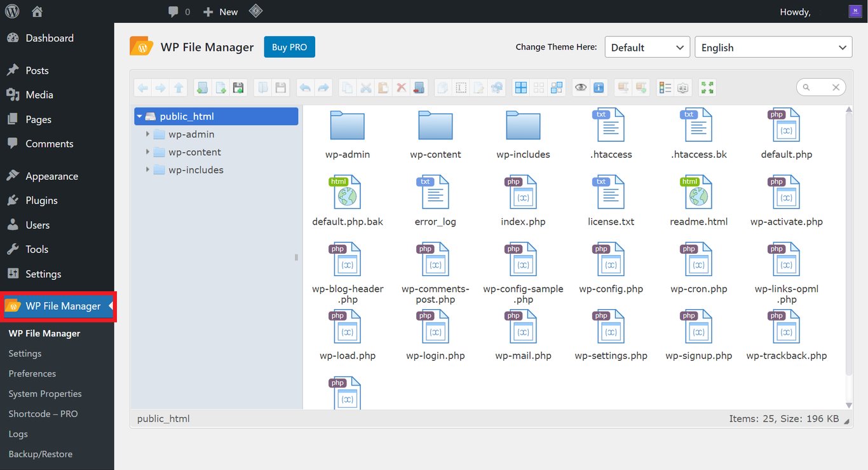Open Preferences from the WP File Manager menu
This screenshot has width=868, height=470.
(x=32, y=373)
